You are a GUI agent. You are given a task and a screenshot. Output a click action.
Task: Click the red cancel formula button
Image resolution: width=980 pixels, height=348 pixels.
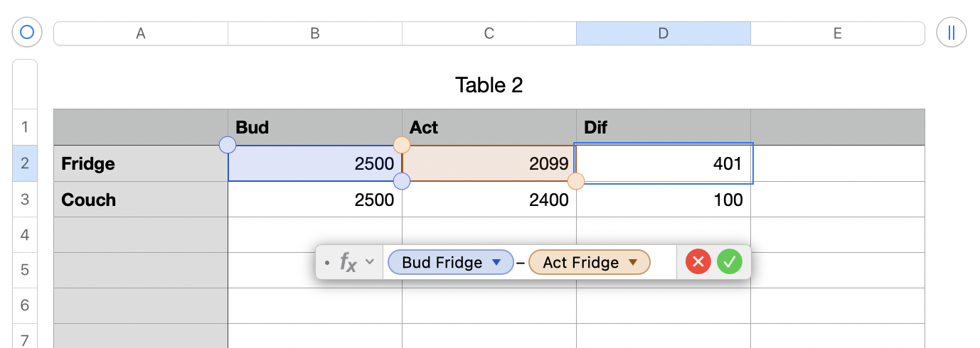click(698, 262)
